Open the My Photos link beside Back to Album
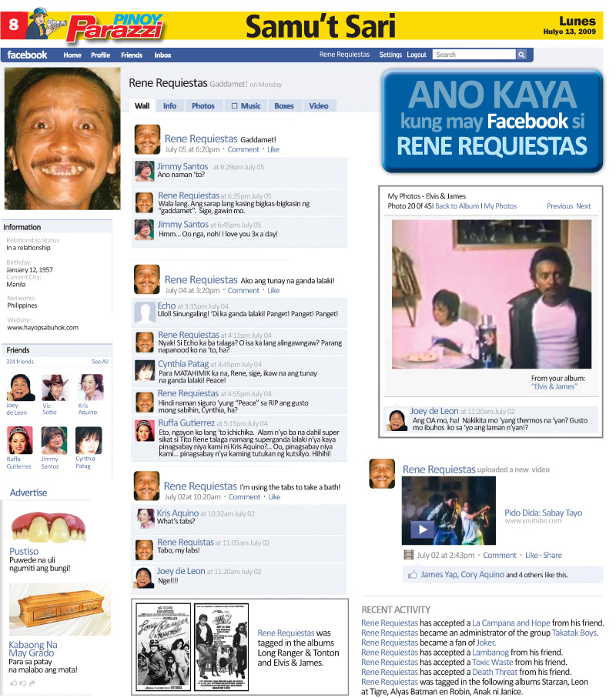Screen dimensions: 616x698 coord(500,206)
